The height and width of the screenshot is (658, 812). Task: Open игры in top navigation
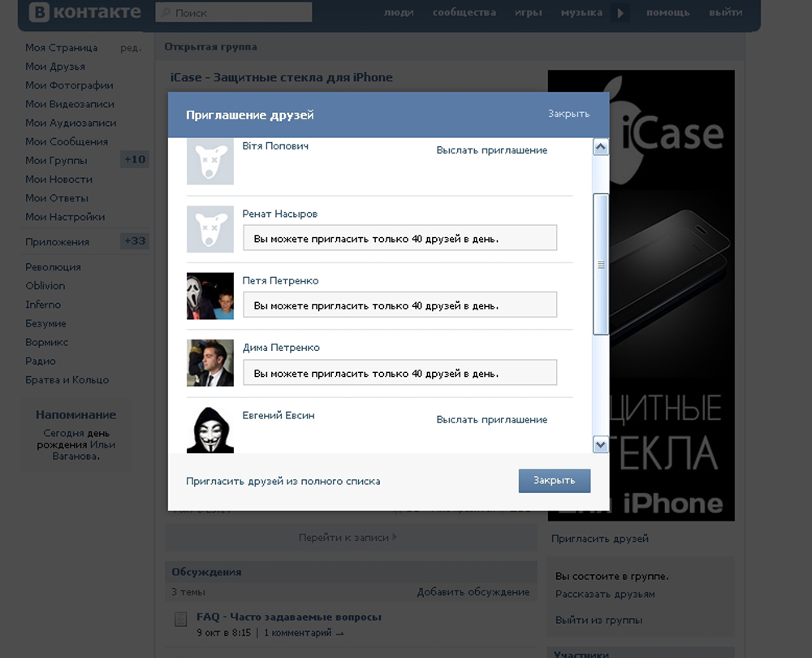529,12
